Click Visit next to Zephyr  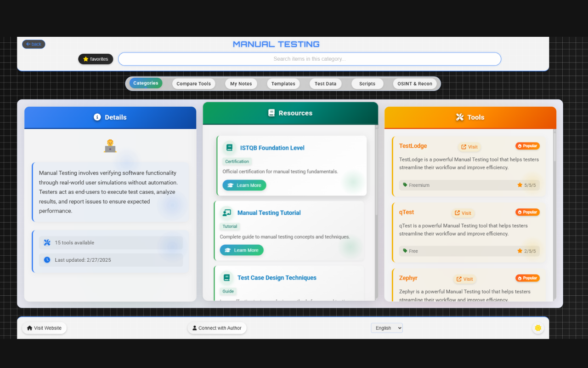point(464,279)
